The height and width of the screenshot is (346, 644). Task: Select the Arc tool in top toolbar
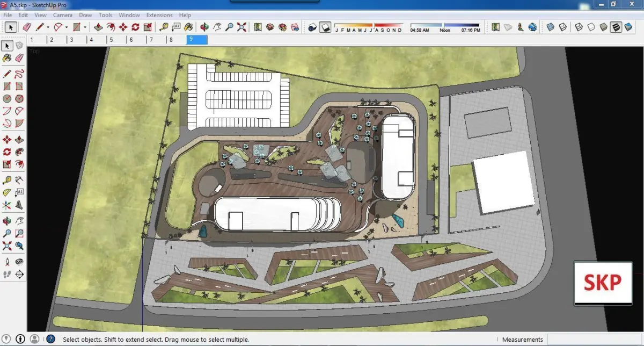pyautogui.click(x=57, y=27)
